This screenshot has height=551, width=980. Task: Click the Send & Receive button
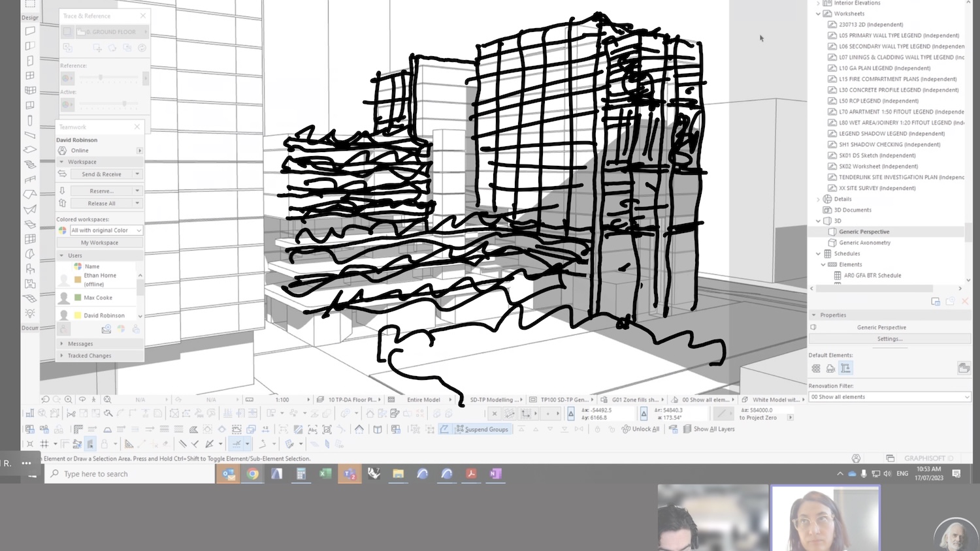101,174
